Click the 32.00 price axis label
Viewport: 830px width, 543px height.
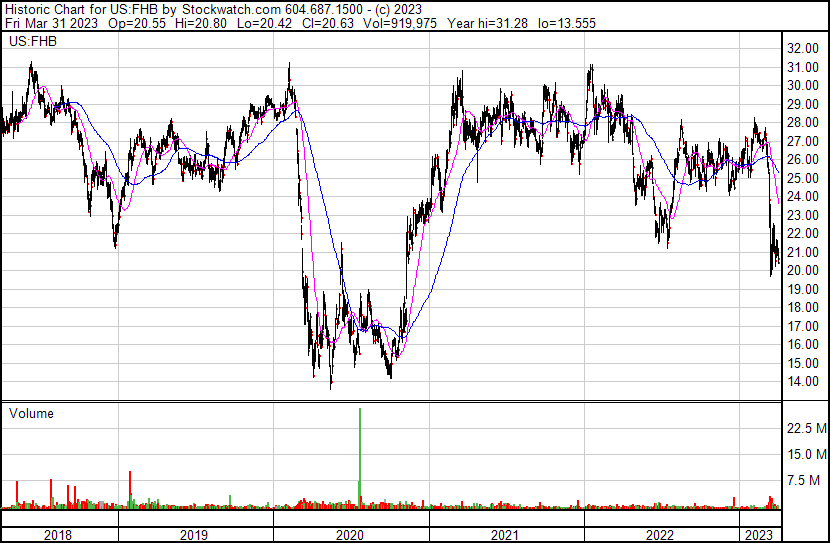coord(802,48)
